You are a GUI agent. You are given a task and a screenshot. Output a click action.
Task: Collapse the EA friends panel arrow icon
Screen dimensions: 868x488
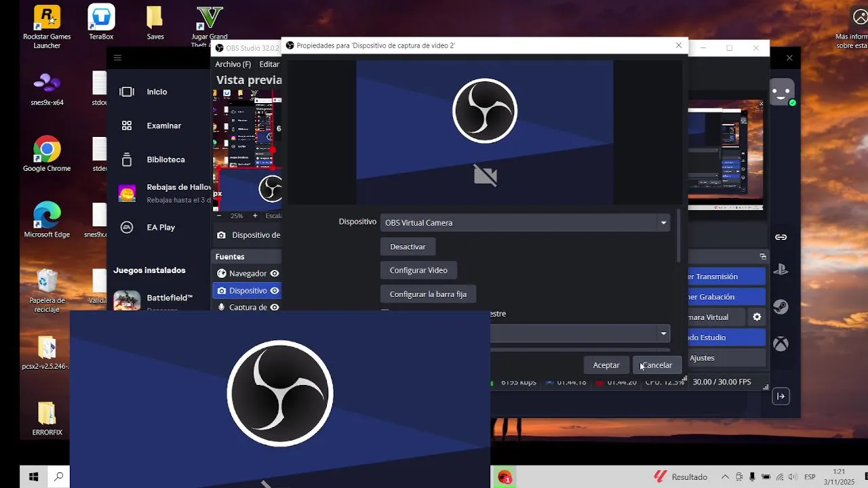click(x=781, y=396)
